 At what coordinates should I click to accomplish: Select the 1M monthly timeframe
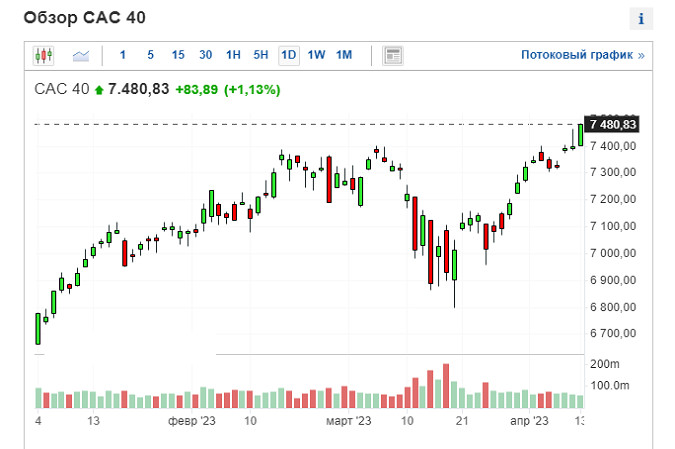[x=344, y=55]
